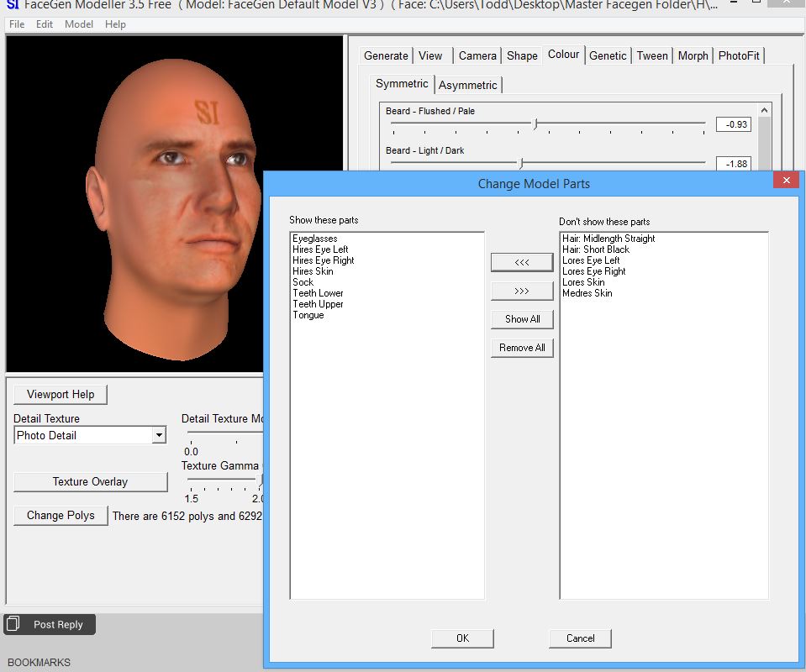
Task: Click the Show All button
Action: point(522,319)
